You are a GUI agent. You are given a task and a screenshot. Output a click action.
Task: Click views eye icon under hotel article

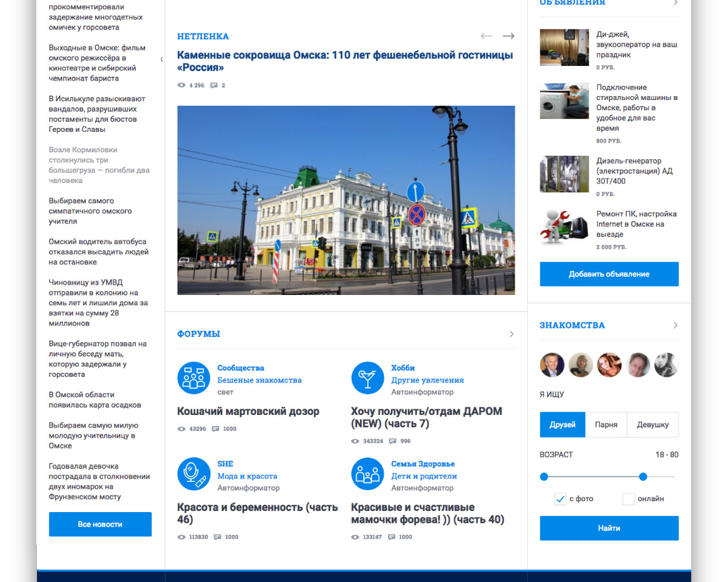coord(181,85)
